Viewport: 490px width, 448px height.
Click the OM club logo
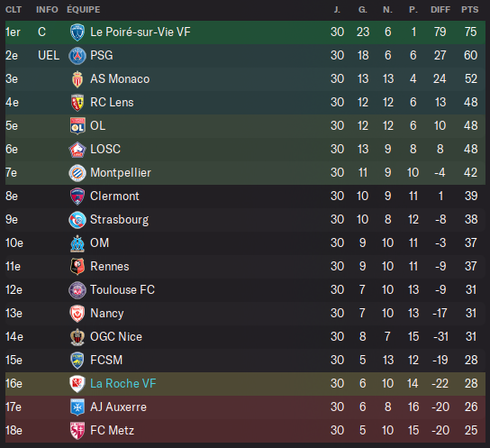coord(77,243)
